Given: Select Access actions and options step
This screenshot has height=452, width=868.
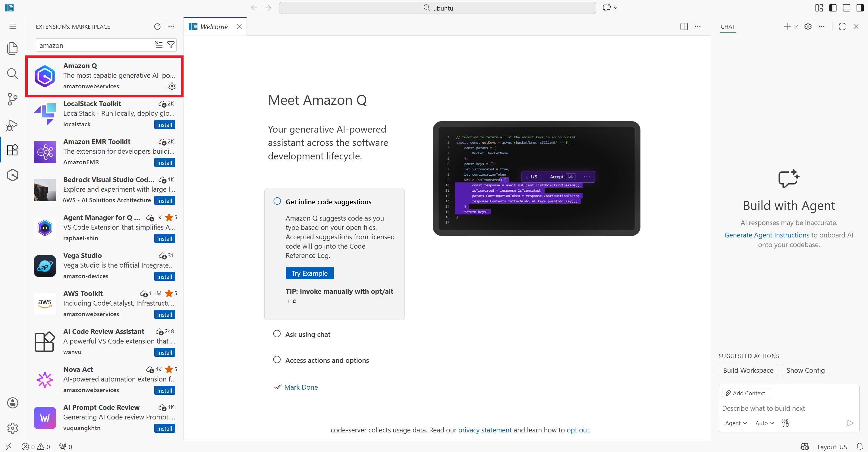Looking at the screenshot, I should pos(327,360).
